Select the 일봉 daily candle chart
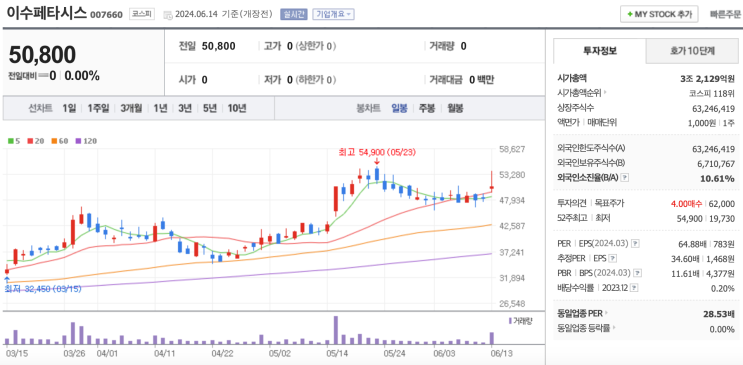The width and height of the screenshot is (743, 365). click(399, 108)
